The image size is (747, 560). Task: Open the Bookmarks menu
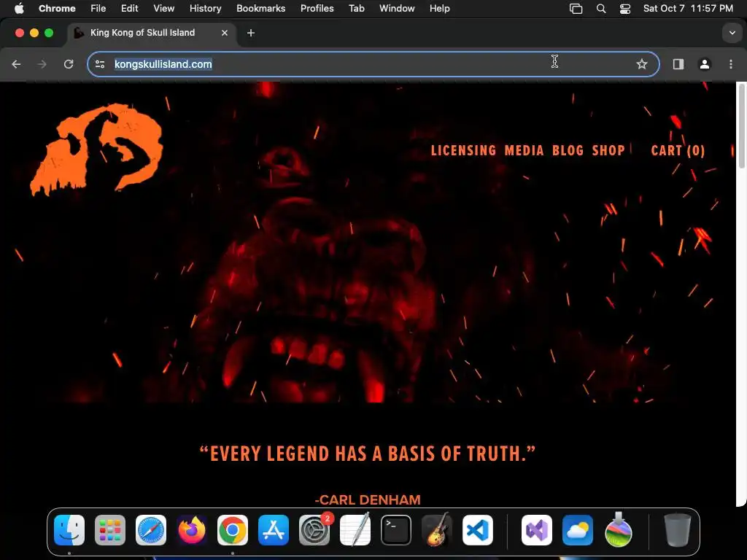tap(260, 9)
